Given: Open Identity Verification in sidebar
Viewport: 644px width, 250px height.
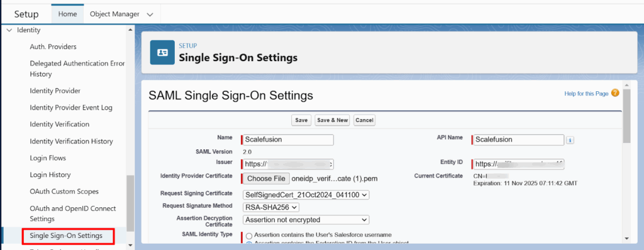Looking at the screenshot, I should [x=60, y=124].
